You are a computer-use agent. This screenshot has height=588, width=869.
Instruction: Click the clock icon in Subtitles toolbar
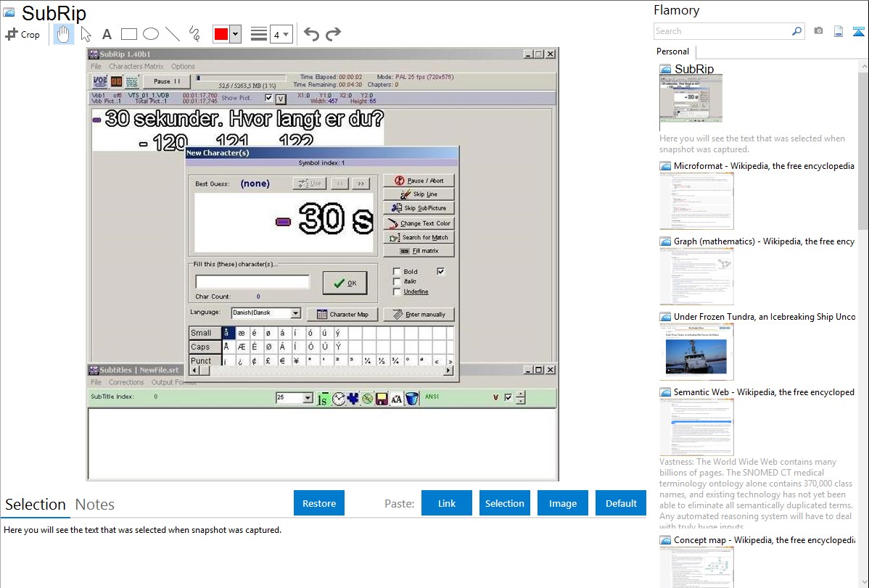339,399
